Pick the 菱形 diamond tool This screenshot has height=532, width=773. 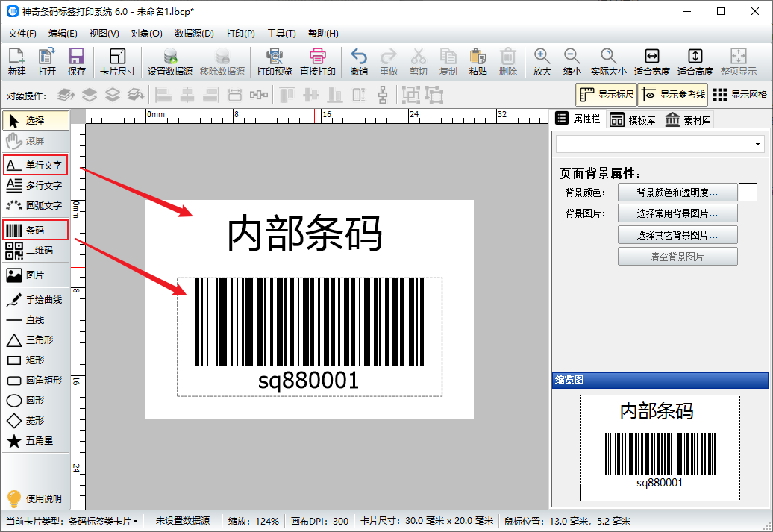coord(36,421)
